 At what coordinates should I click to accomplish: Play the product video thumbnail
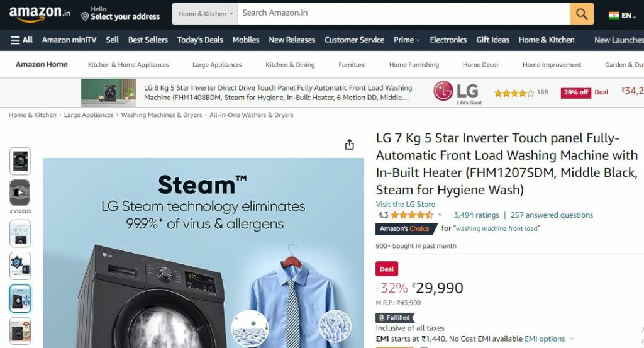(x=19, y=193)
